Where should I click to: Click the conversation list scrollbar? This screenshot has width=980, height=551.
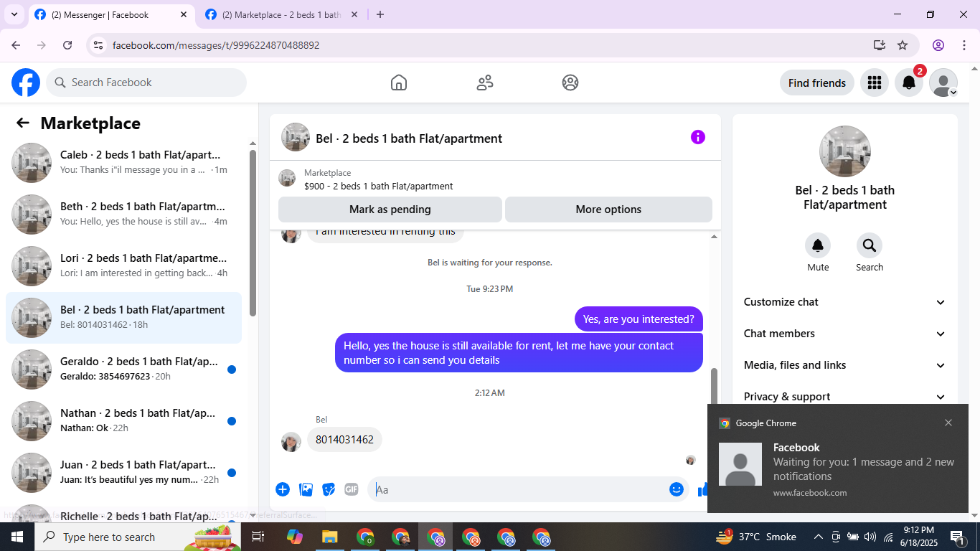point(253,233)
